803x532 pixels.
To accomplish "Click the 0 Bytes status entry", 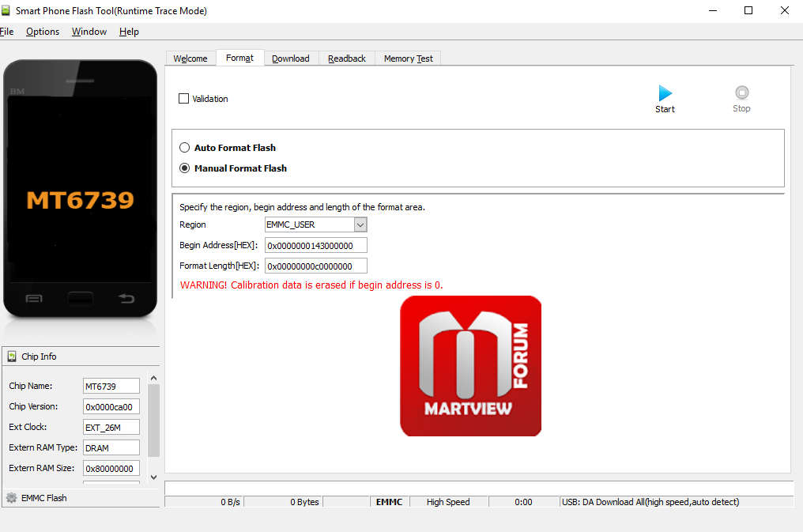I will (x=283, y=502).
